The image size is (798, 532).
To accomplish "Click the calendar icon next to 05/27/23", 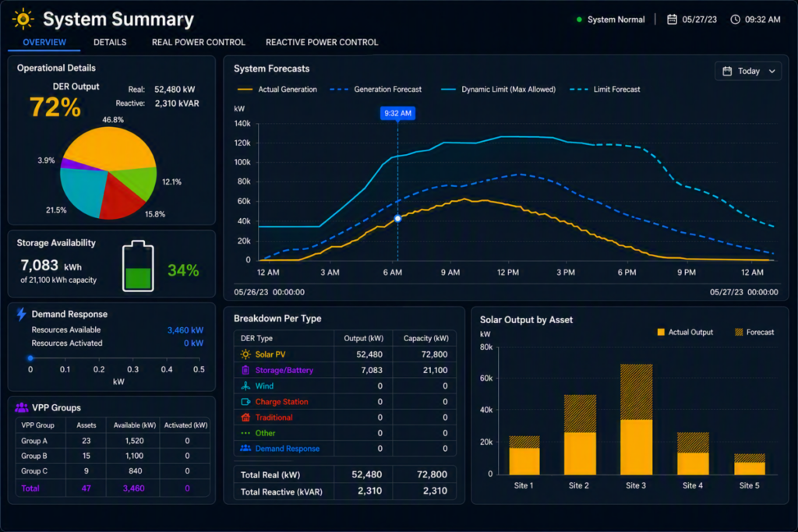I will coord(672,19).
